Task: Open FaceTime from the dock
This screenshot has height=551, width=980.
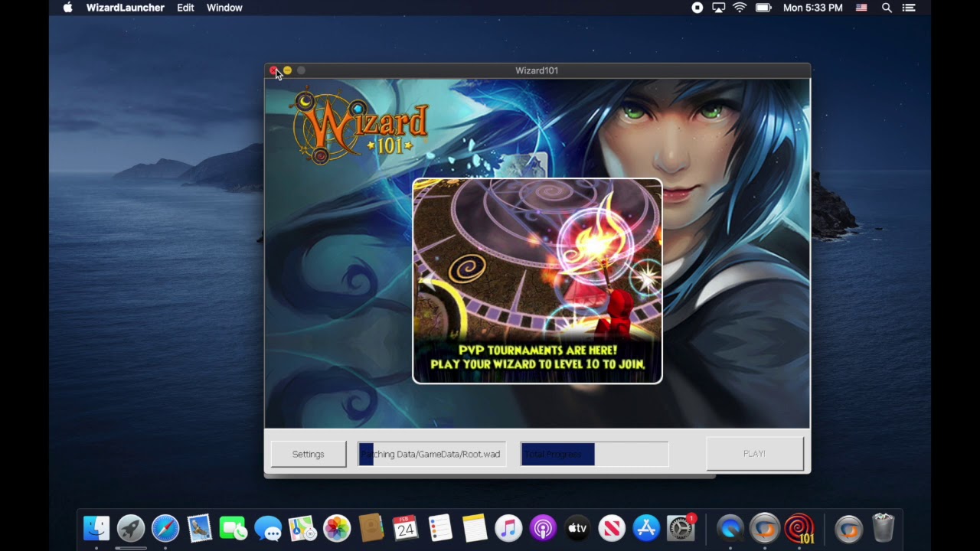Action: point(234,528)
